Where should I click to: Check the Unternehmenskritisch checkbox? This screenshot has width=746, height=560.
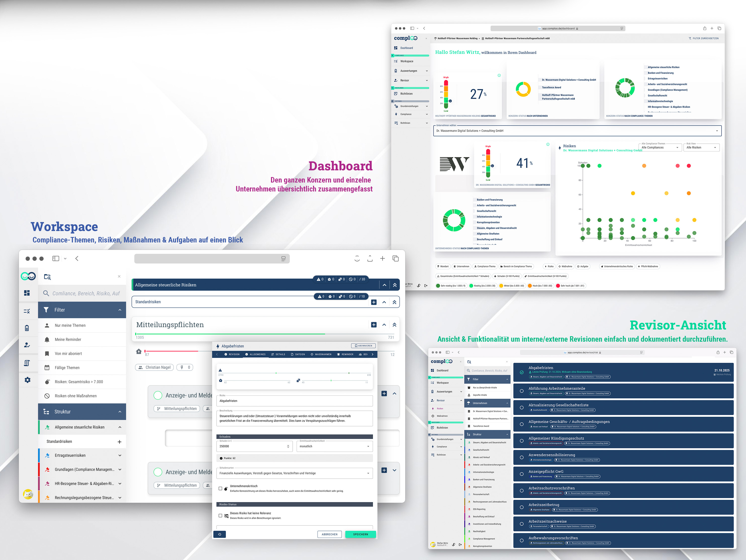click(x=220, y=488)
